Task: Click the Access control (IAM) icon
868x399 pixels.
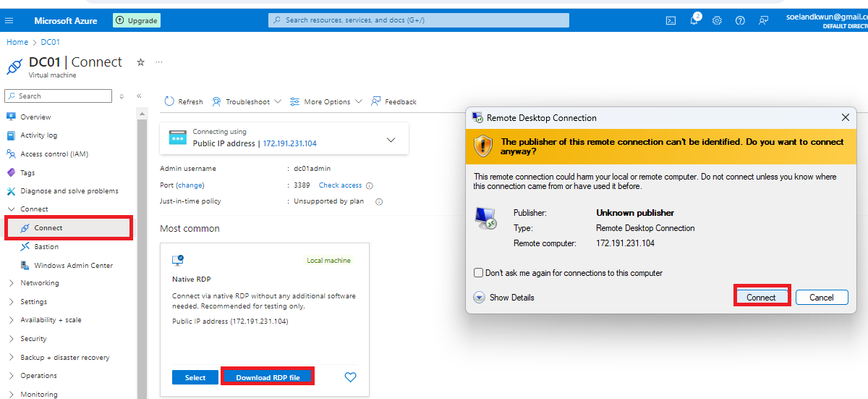Action: pyautogui.click(x=11, y=154)
